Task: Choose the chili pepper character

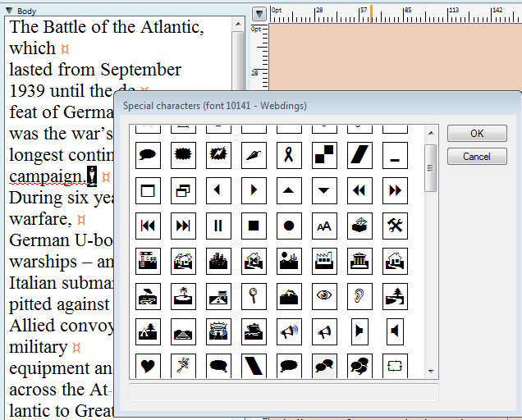Action: click(254, 155)
